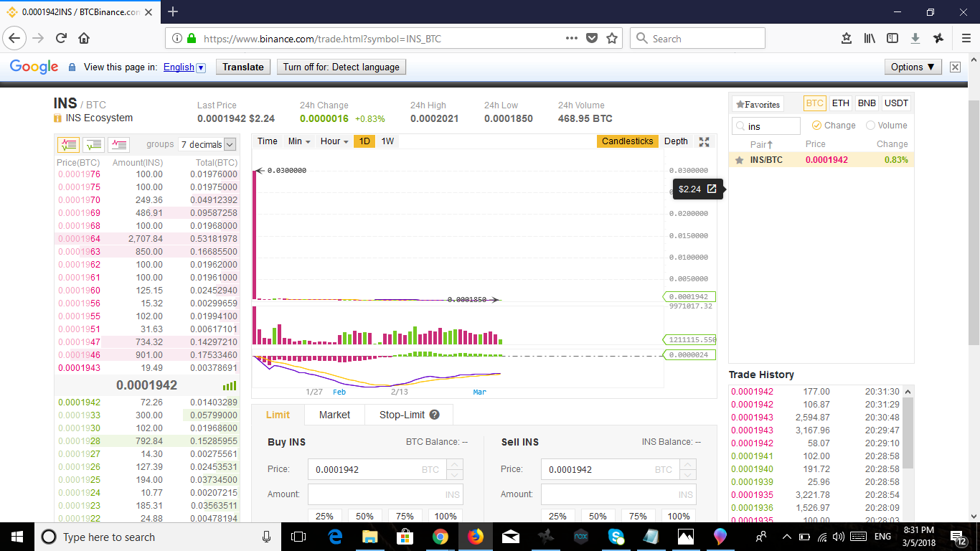The width and height of the screenshot is (980, 551).
Task: Show Favorites pairs list
Action: point(758,104)
